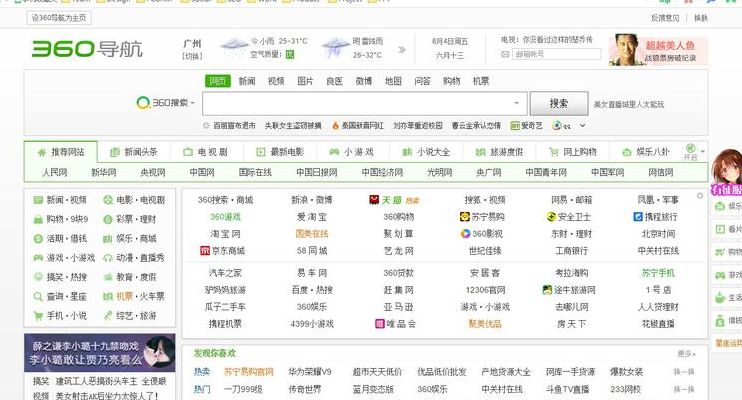Click 设360导航为主页 button
The width and height of the screenshot is (742, 400).
(x=59, y=18)
